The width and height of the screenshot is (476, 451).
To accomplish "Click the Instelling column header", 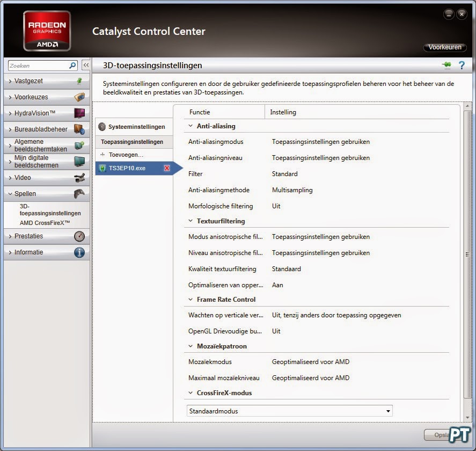I will (283, 112).
